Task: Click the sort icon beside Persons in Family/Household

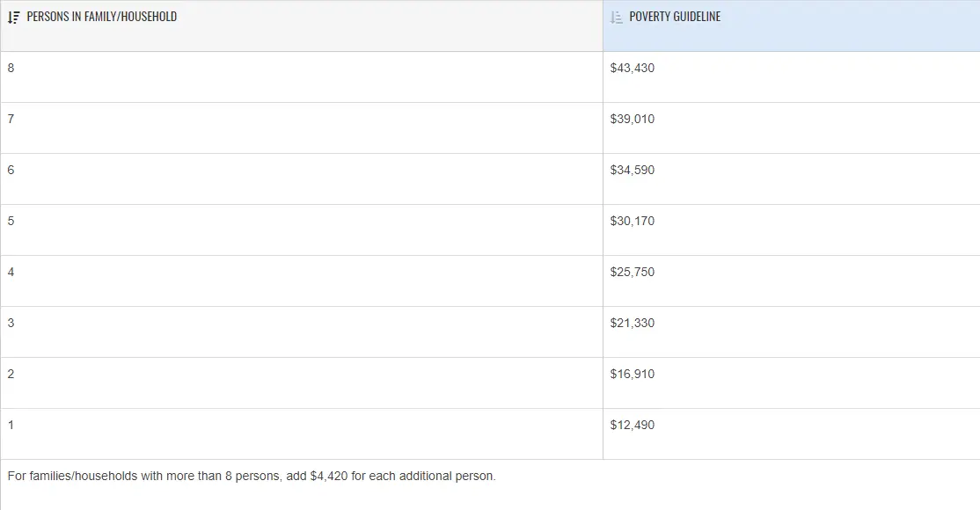Action: tap(13, 17)
